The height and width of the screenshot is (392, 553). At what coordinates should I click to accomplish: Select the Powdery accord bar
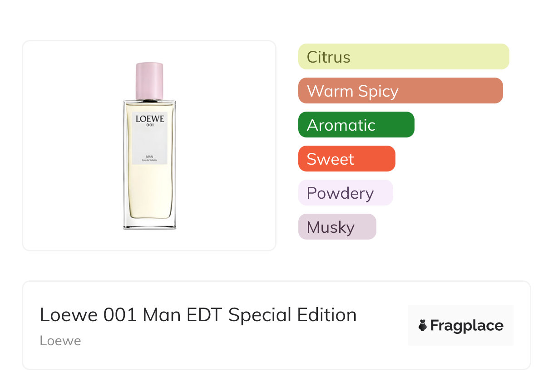click(346, 193)
